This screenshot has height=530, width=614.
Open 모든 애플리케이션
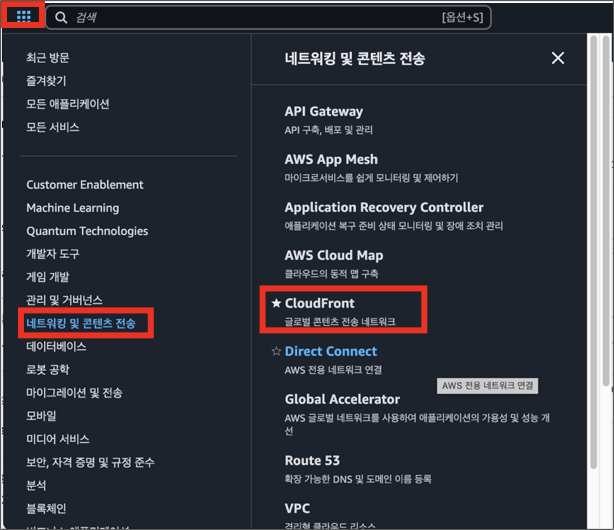tap(68, 104)
